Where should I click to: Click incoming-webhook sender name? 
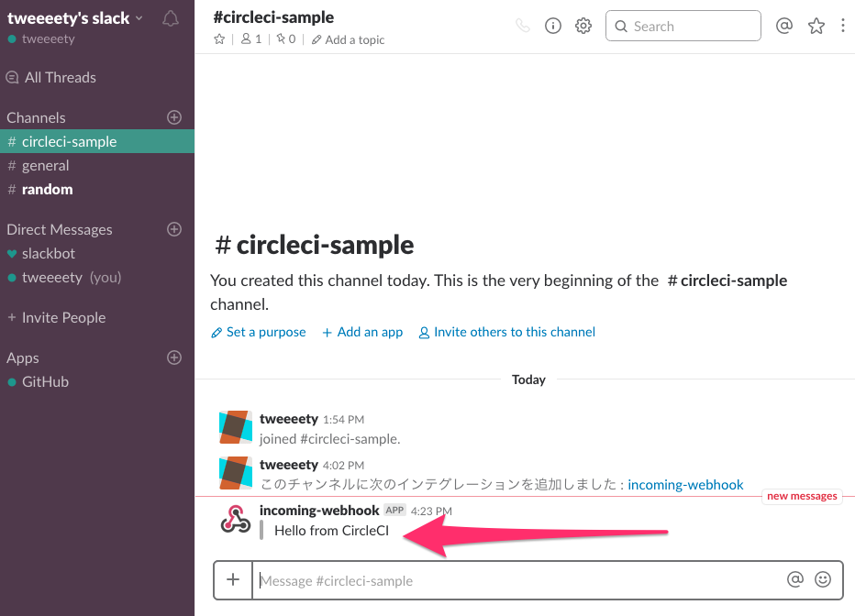319,511
